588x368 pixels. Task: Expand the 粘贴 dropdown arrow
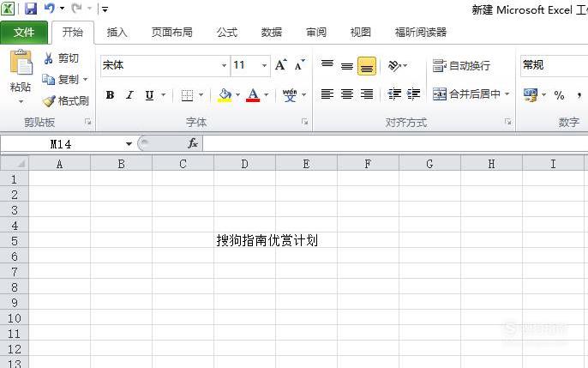pyautogui.click(x=21, y=101)
